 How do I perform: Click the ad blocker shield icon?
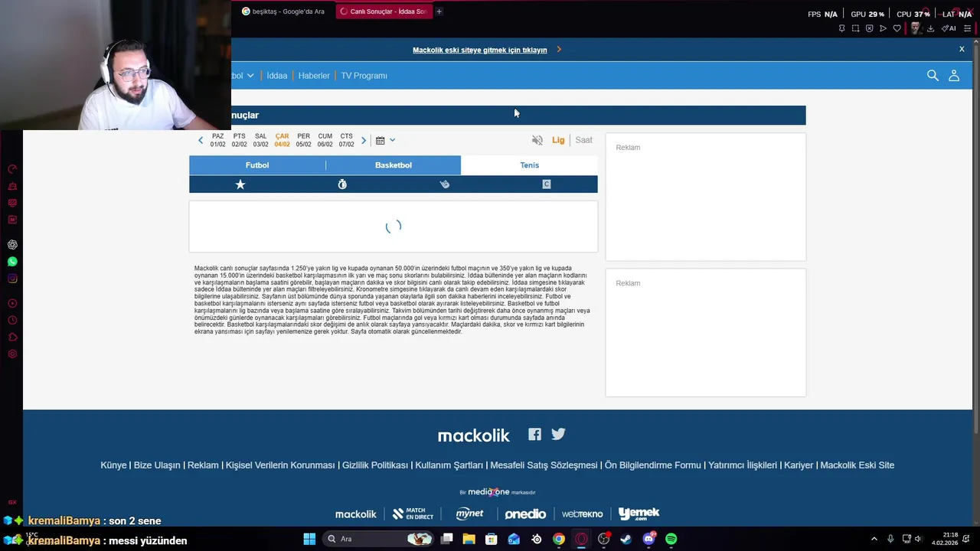point(869,28)
